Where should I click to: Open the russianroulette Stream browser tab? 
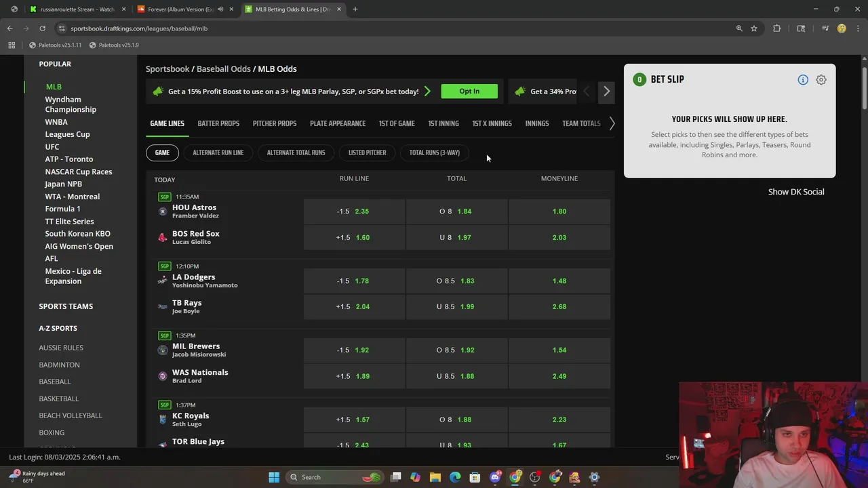76,9
